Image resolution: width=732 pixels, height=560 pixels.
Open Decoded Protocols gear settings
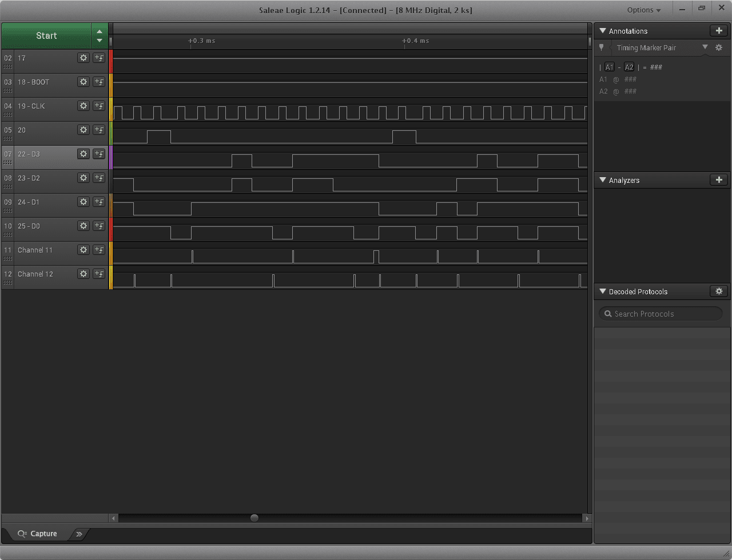pos(718,291)
